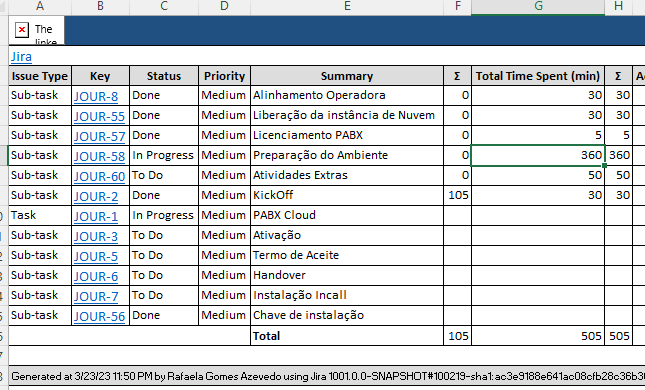Image resolution: width=645 pixels, height=390 pixels.
Task: Select the To Do status of JOUR-60
Action: click(x=164, y=175)
